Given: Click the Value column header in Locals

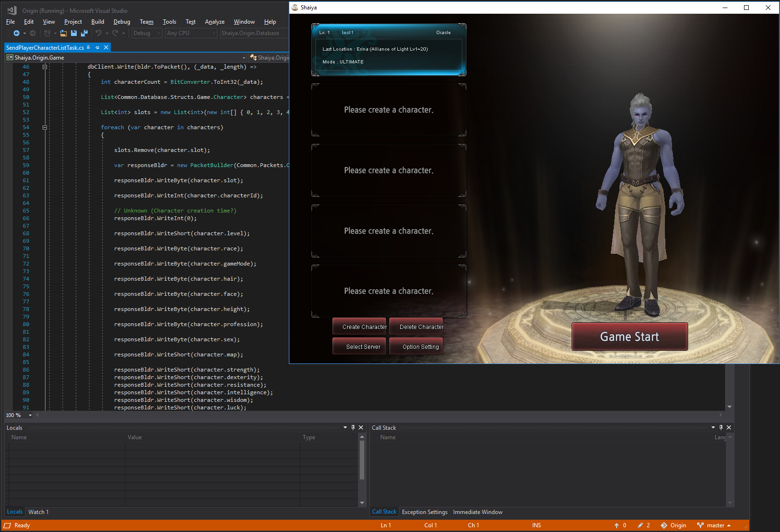Looking at the screenshot, I should 213,437.
